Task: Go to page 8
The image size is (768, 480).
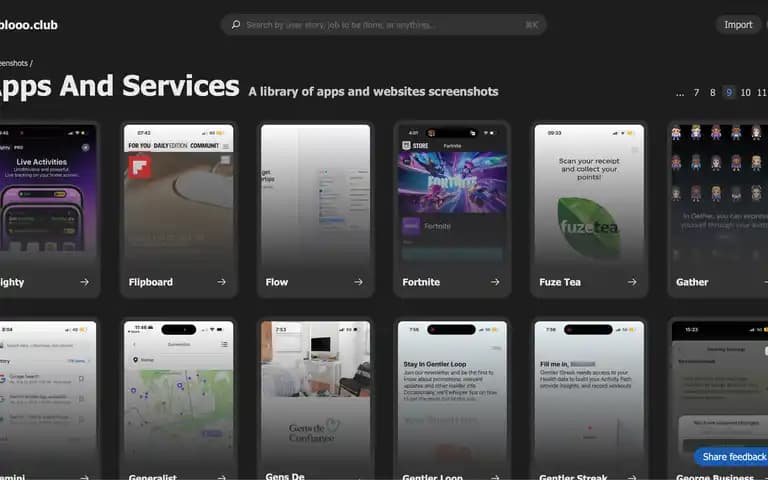Action: point(713,93)
